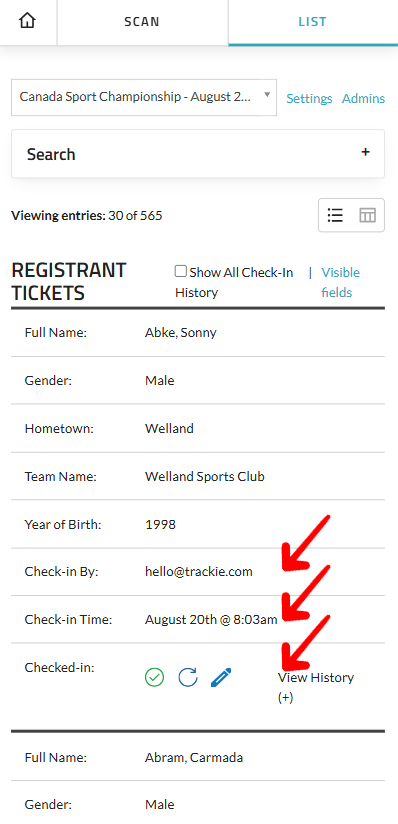
Task: Enable Show All Check-In History checkbox
Action: pyautogui.click(x=181, y=271)
